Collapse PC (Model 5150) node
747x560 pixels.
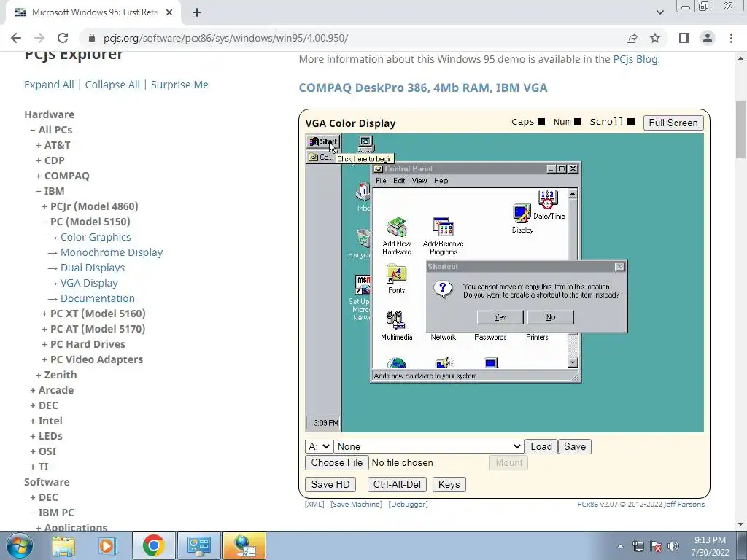tap(86, 222)
